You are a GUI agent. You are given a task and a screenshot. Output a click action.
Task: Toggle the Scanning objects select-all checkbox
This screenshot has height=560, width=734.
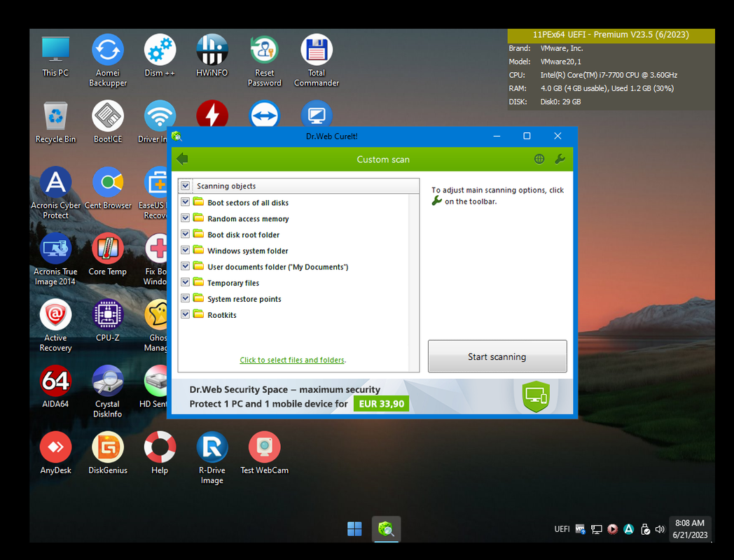(186, 185)
